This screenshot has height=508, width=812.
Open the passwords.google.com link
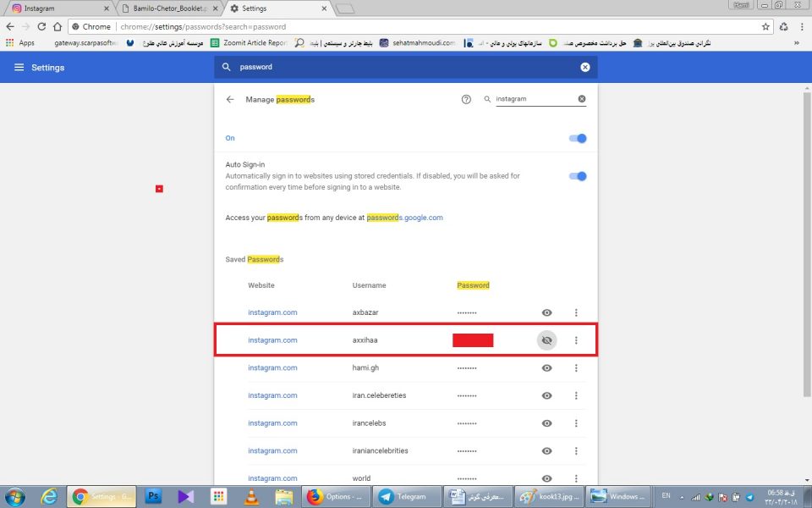[404, 218]
